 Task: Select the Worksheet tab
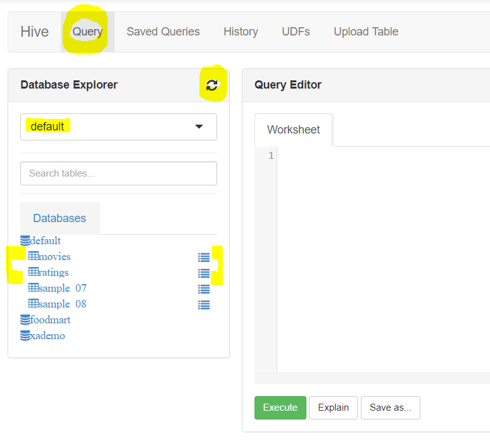294,130
